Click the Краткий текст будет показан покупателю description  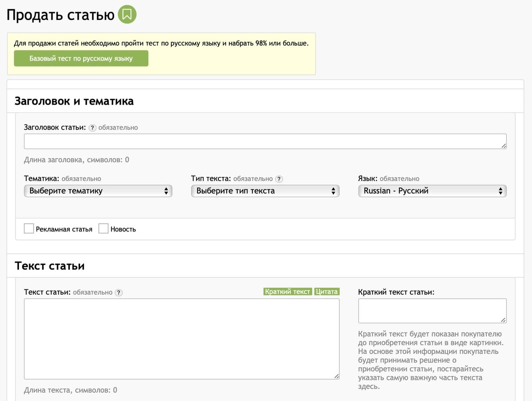pyautogui.click(x=431, y=360)
